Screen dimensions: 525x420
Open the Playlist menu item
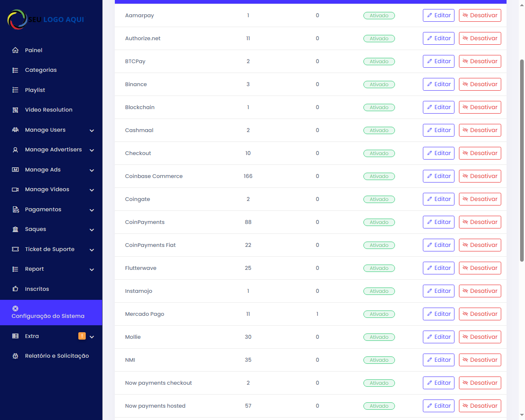point(35,90)
